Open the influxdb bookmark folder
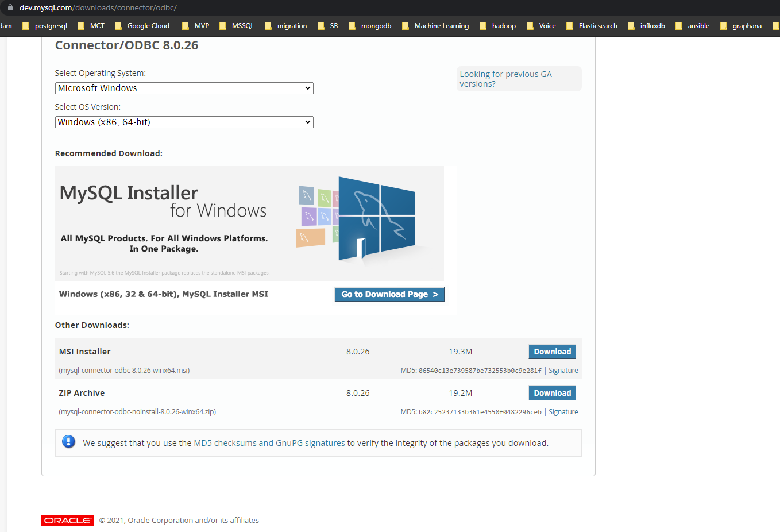 point(646,26)
